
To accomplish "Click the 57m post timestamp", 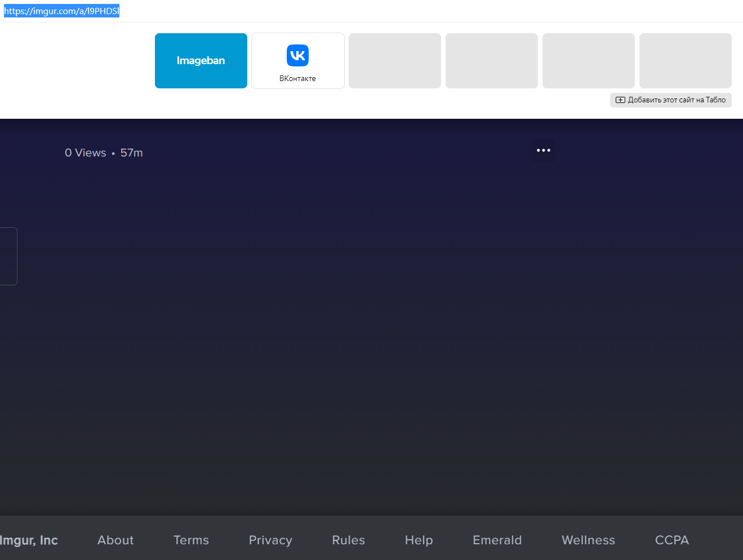I will (x=131, y=153).
